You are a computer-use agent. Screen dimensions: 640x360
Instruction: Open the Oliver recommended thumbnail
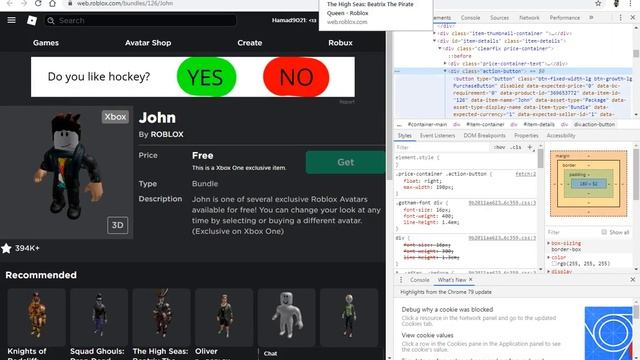[224, 317]
